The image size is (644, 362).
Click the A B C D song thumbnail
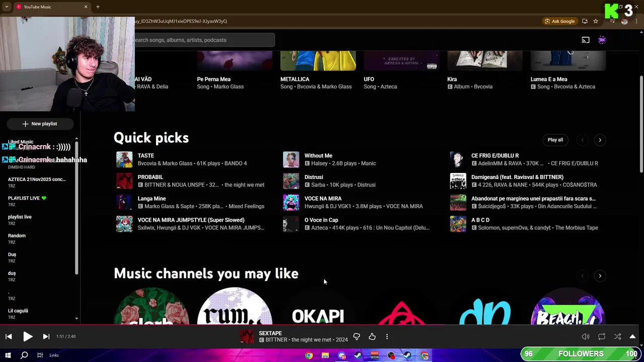click(458, 224)
